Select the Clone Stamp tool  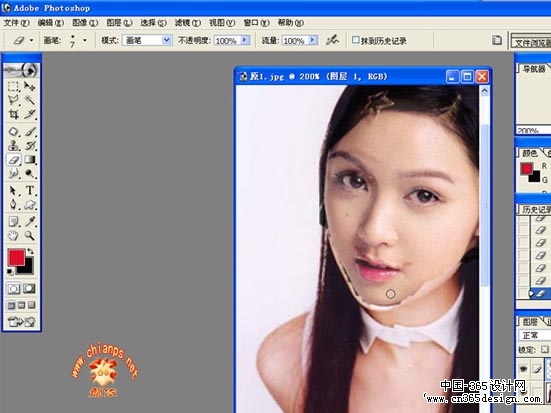pos(14,145)
